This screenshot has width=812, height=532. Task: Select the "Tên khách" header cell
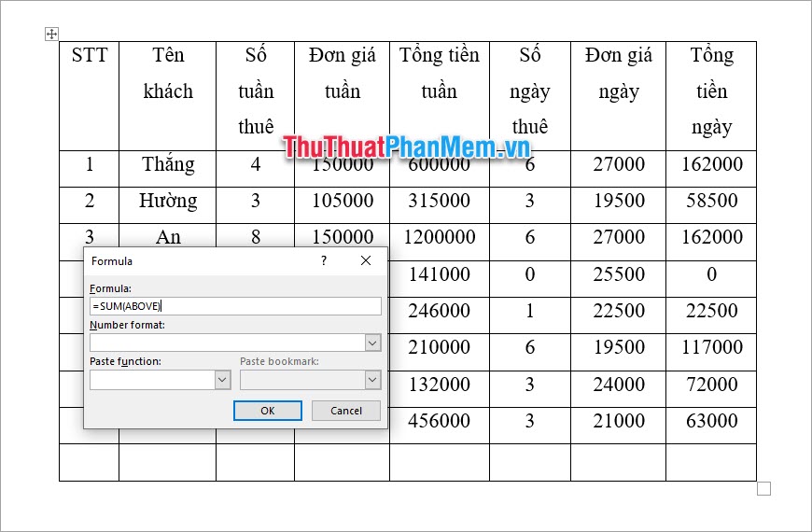pyautogui.click(x=168, y=96)
